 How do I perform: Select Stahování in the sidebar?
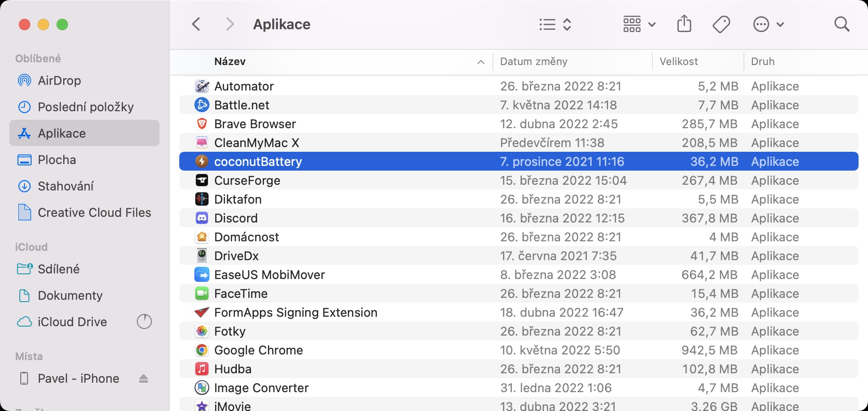click(66, 186)
